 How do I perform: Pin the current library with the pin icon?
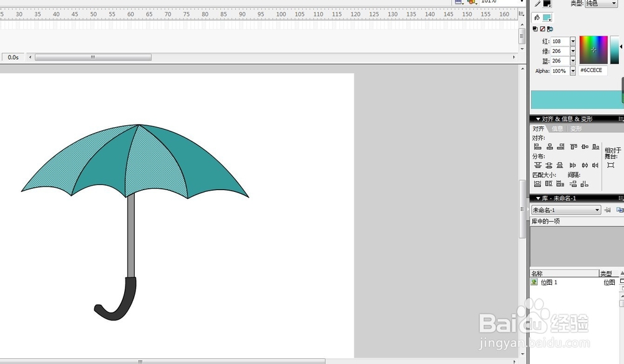tap(607, 210)
